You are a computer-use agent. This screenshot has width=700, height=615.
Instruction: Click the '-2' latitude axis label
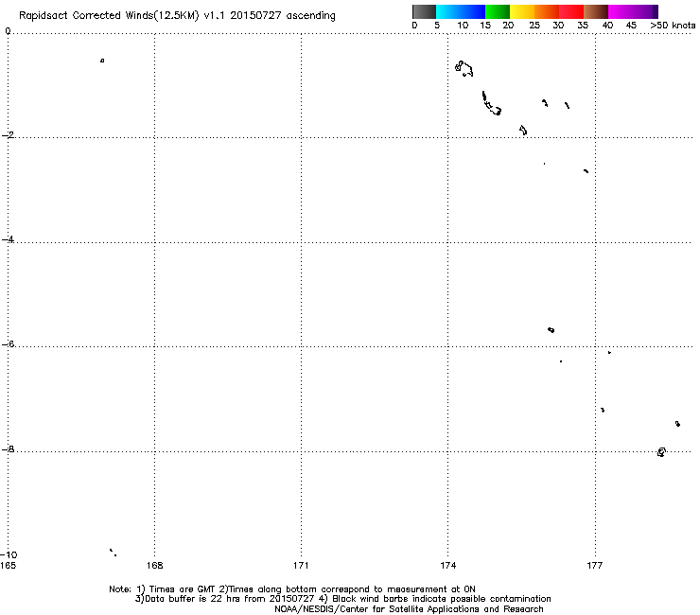coord(8,135)
